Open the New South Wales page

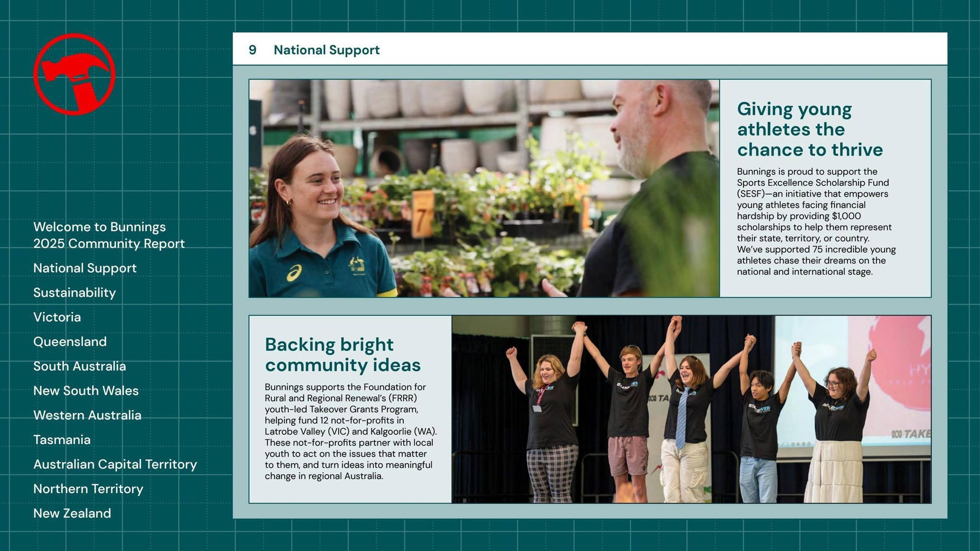point(86,391)
